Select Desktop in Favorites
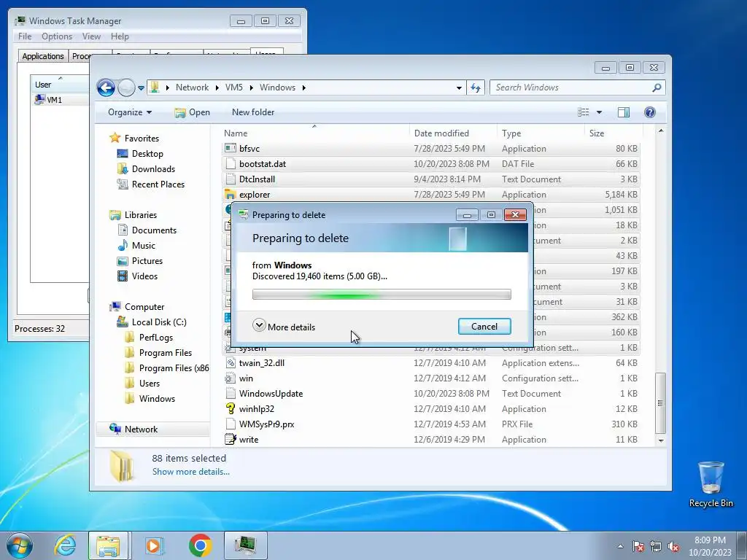Image resolution: width=747 pixels, height=560 pixels. click(x=147, y=154)
